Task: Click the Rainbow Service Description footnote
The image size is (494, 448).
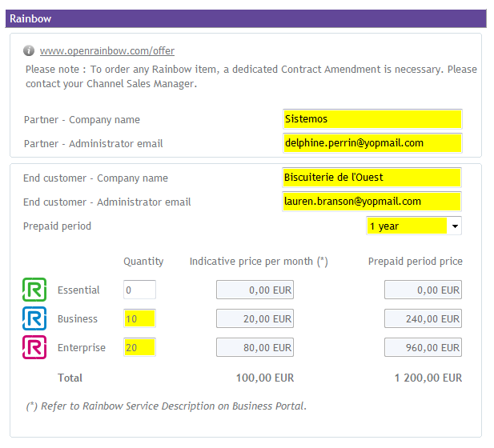Action: tap(166, 406)
